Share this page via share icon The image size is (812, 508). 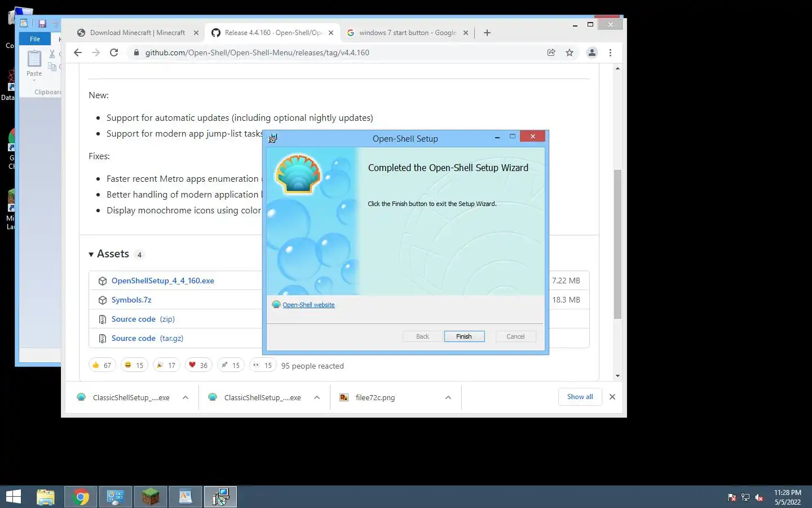[x=551, y=52]
